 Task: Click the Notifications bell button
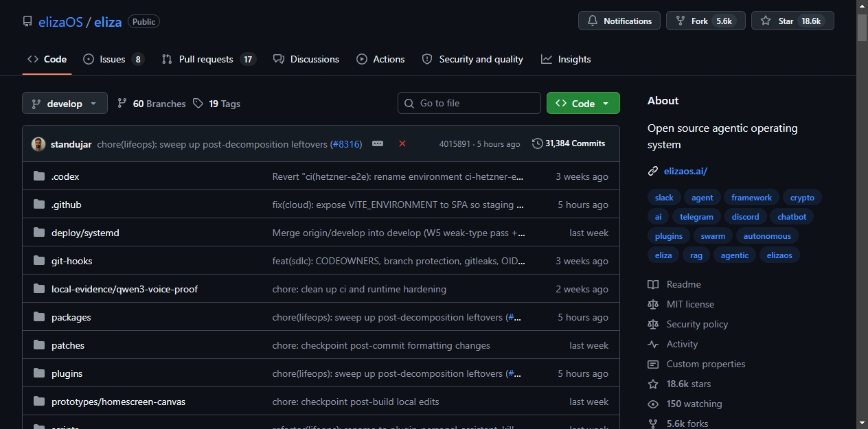pyautogui.click(x=619, y=21)
